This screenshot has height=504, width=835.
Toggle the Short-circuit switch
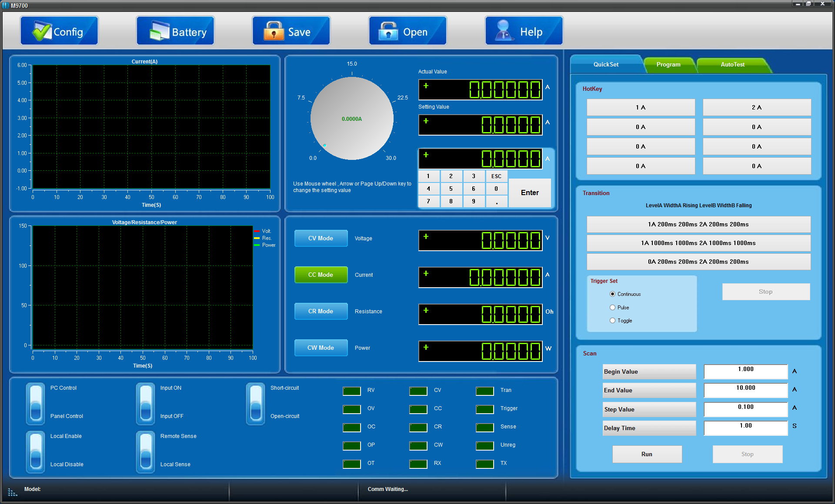255,404
